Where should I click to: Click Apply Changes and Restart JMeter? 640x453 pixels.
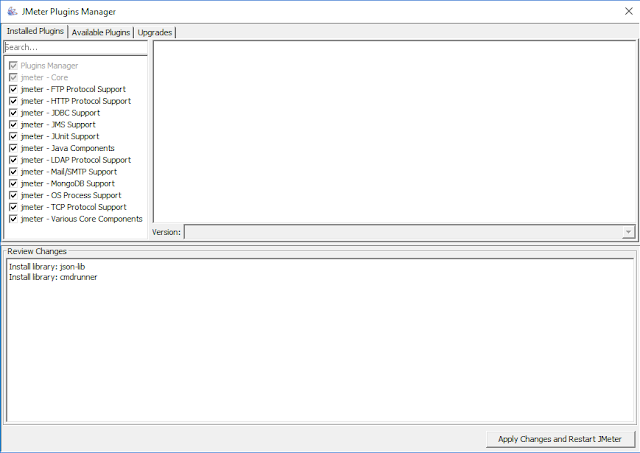(560, 439)
